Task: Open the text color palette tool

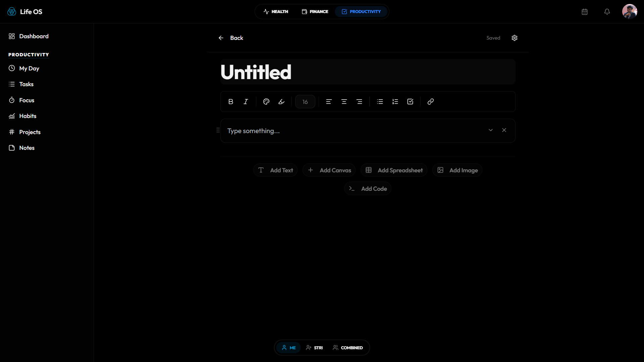Action: point(266,102)
